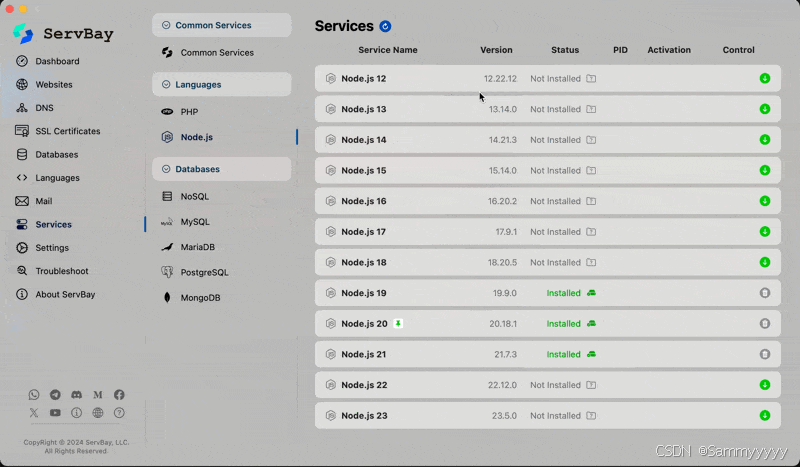The image size is (800, 467).
Task: Click the green download icon for Node.js 16
Action: pyautogui.click(x=764, y=201)
